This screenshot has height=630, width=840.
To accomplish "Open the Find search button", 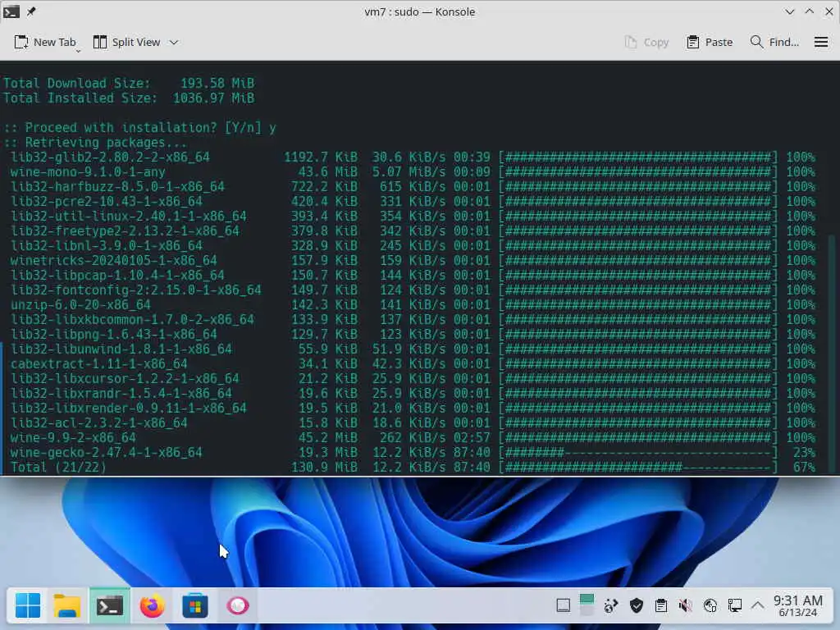I will point(774,43).
